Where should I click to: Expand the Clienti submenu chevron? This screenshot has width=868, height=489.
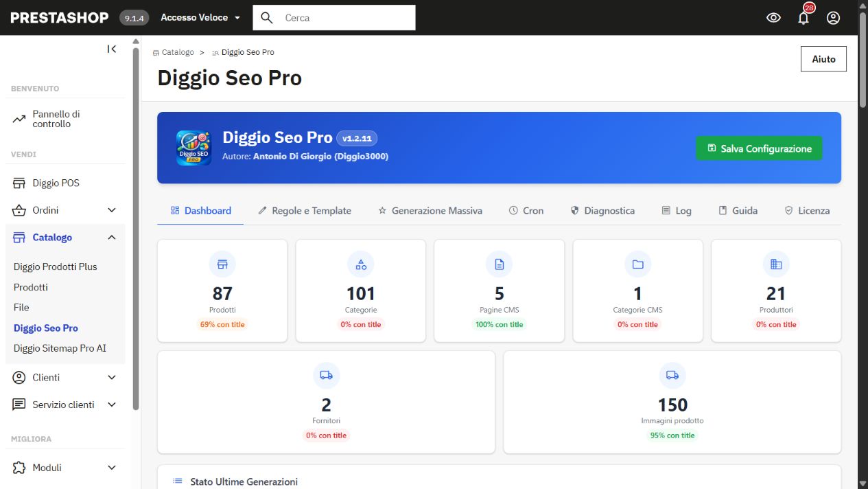[112, 378]
